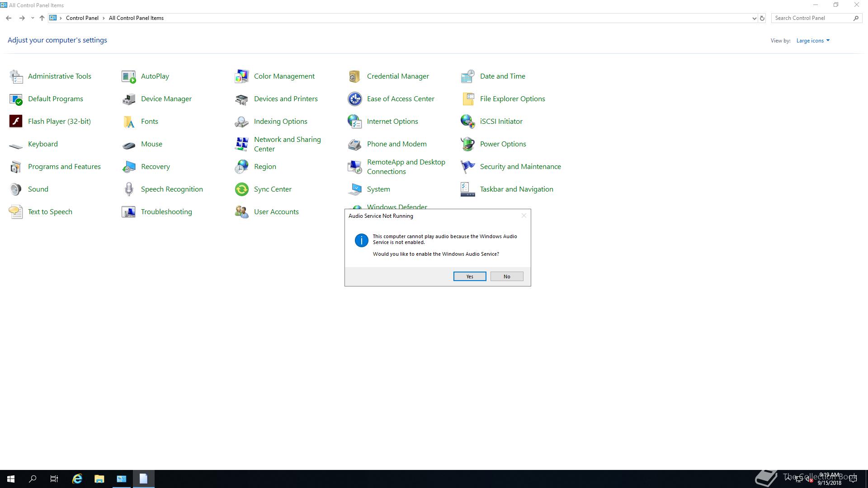The height and width of the screenshot is (488, 868).
Task: Open the AutoPlay icon
Action: click(129, 76)
